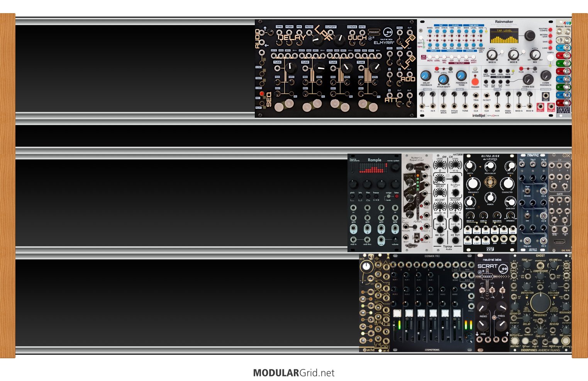Click the Rample volume knob
The height and width of the screenshot is (381, 588).
(x=395, y=240)
